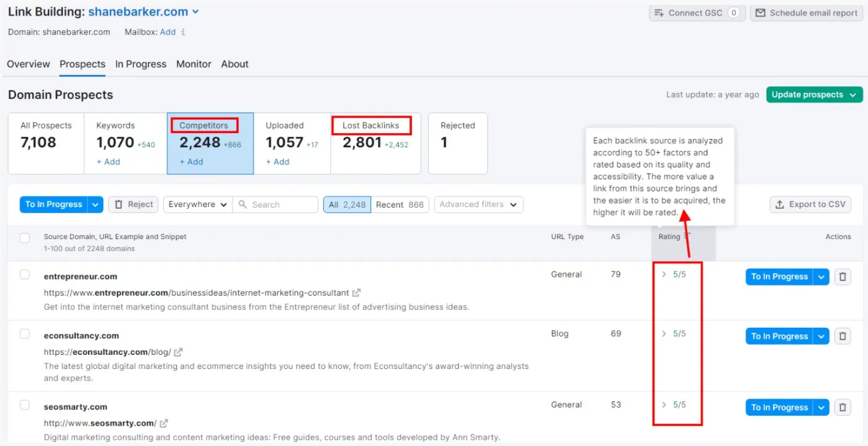The width and height of the screenshot is (868, 446).
Task: Expand the 5/5 rating details for entrepreneur.com
Action: [664, 274]
